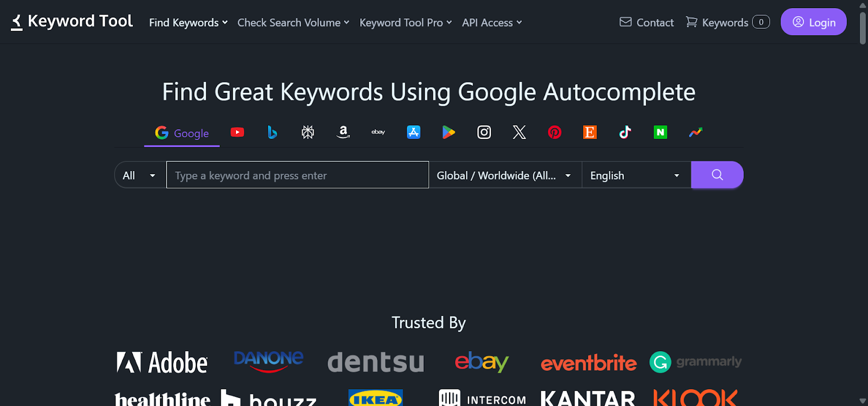Image resolution: width=868 pixels, height=406 pixels.
Task: Choose the Pinterest keyword source
Action: (x=554, y=132)
